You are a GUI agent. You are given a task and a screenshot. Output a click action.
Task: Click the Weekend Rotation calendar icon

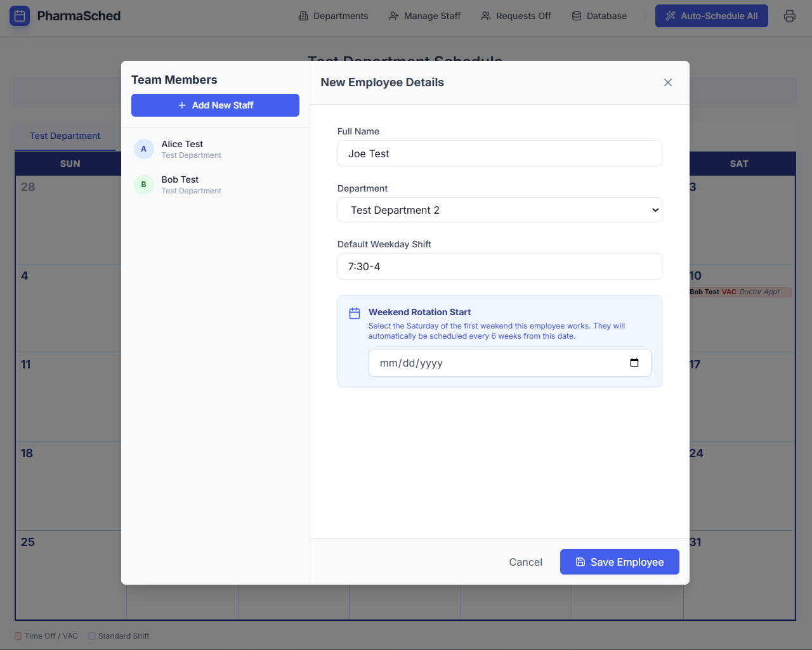pyautogui.click(x=355, y=313)
